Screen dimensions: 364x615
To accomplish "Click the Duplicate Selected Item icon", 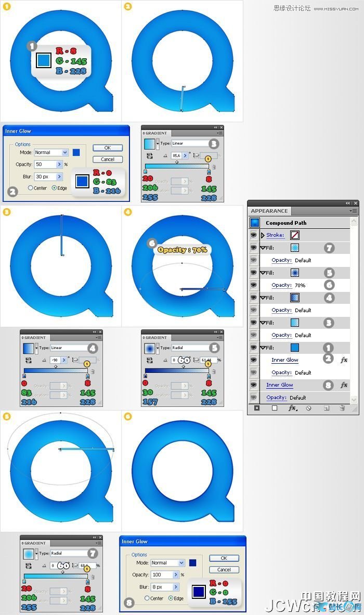I will point(326,408).
